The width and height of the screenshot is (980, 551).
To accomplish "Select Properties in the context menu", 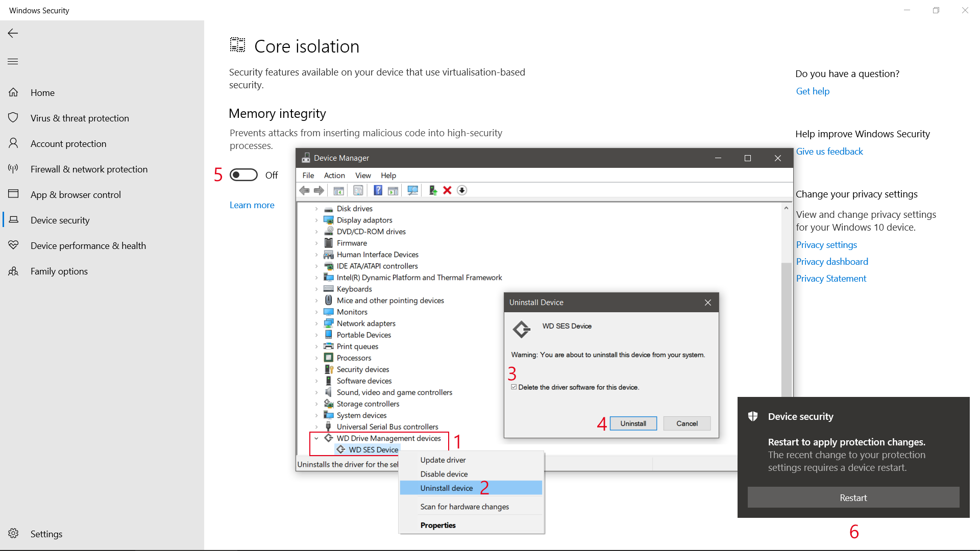I will [x=438, y=525].
